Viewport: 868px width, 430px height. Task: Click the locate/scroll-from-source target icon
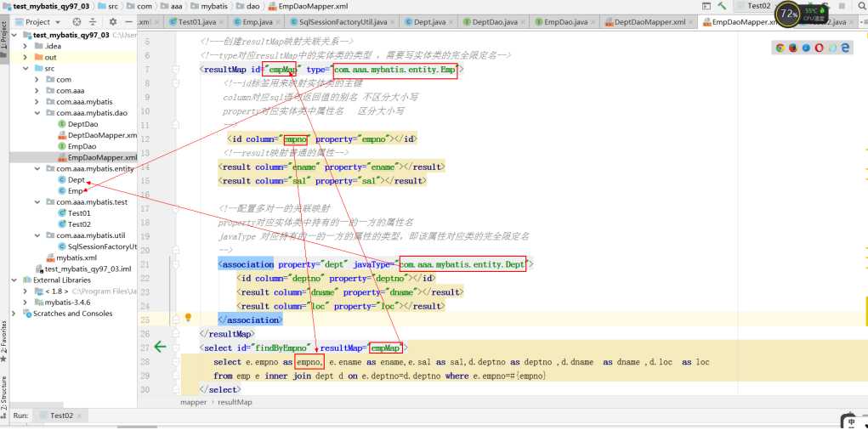(77, 21)
